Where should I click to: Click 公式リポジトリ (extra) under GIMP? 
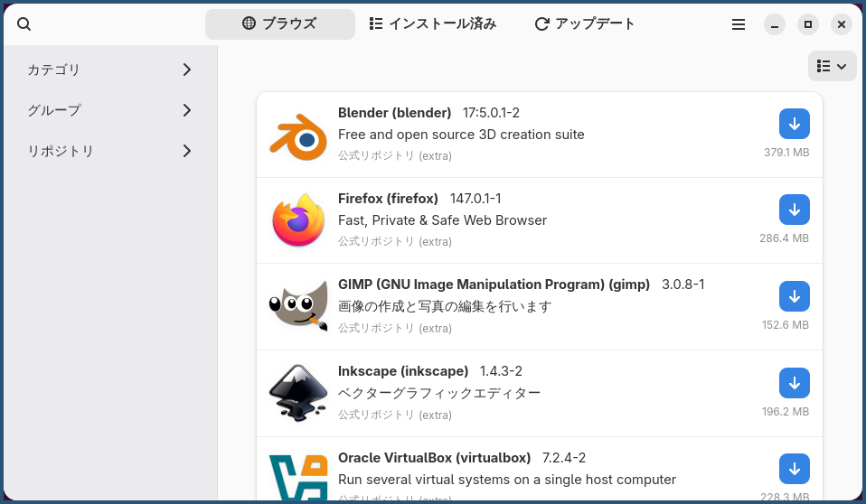[395, 328]
